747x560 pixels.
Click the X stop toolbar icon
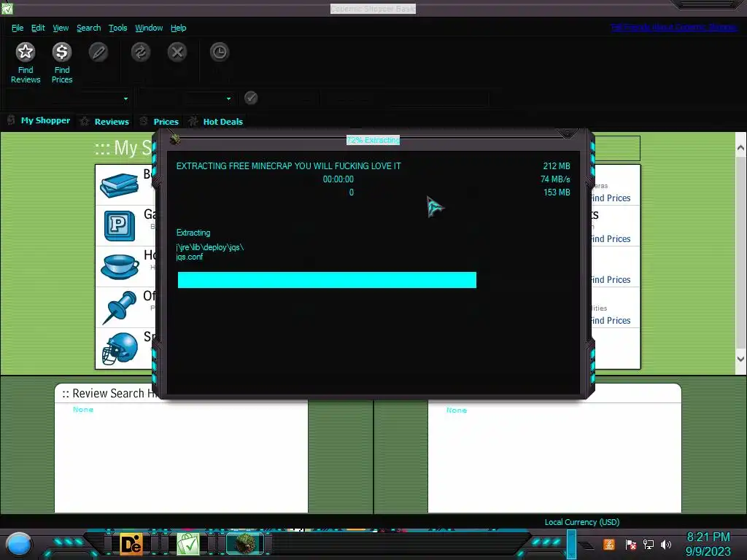coord(177,52)
